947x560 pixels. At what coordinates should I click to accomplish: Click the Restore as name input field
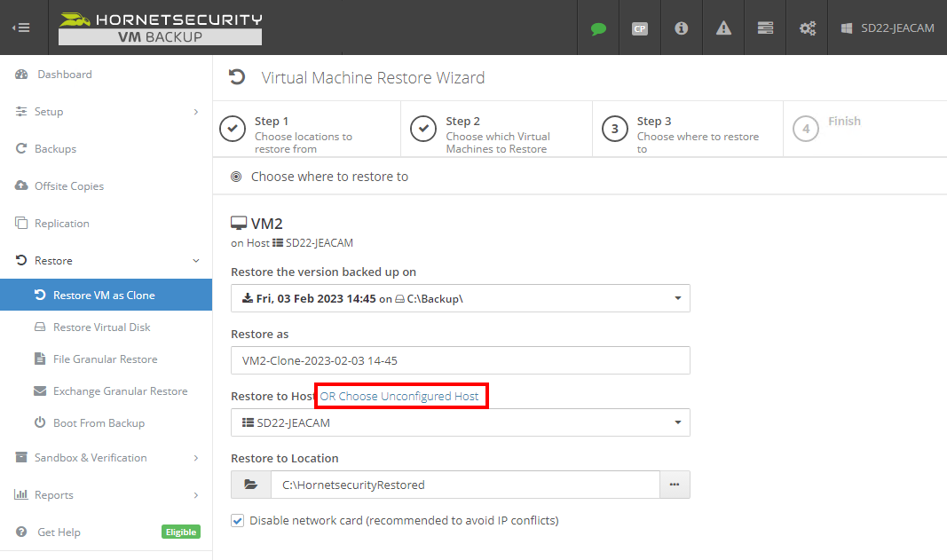pyautogui.click(x=460, y=360)
